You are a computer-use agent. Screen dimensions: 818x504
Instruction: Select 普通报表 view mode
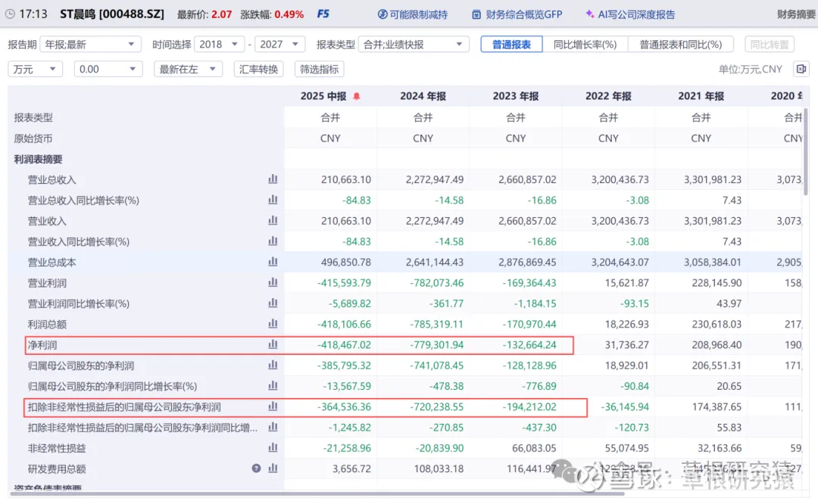(x=511, y=45)
